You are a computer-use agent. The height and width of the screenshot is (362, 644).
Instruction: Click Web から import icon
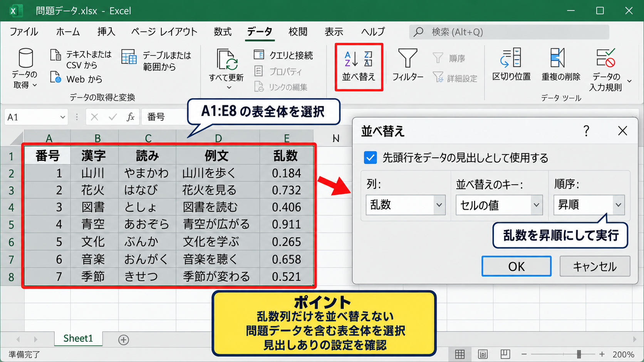click(55, 77)
